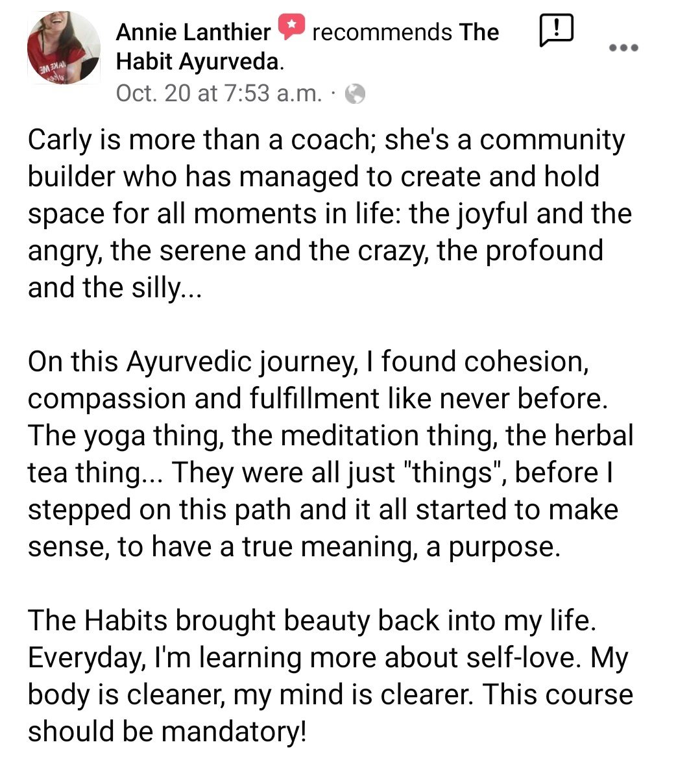
Task: Click the word "recommends" in the header
Action: tap(381, 32)
